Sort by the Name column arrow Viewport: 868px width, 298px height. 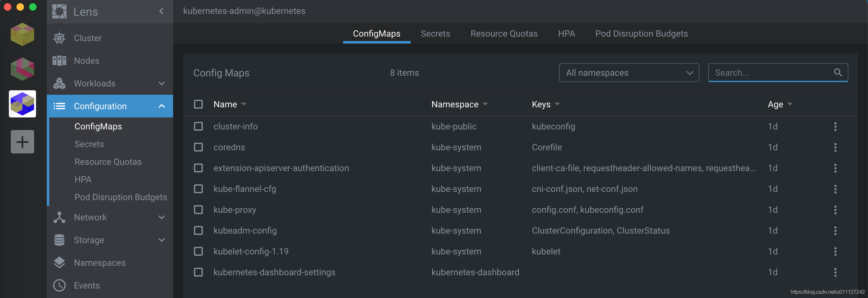click(244, 104)
